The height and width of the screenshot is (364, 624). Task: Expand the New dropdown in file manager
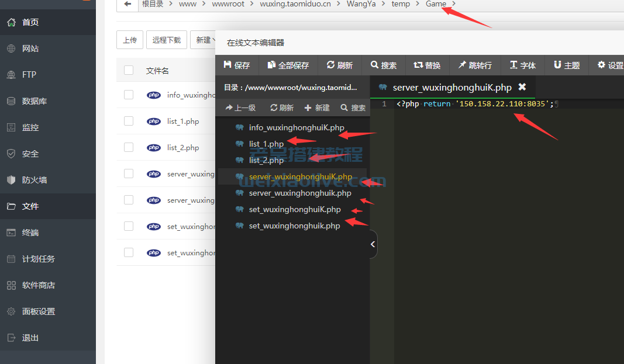click(204, 40)
